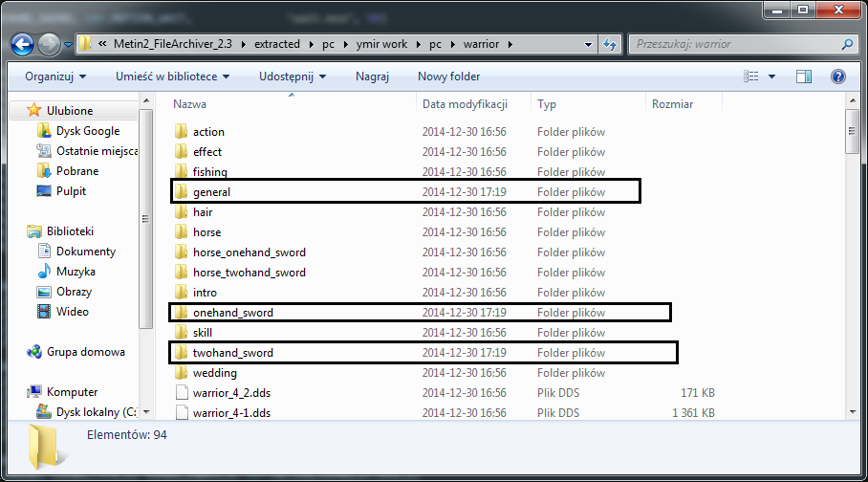Select warrior_4-1.dds file icon
Screen dimensions: 868x482
pos(182,412)
